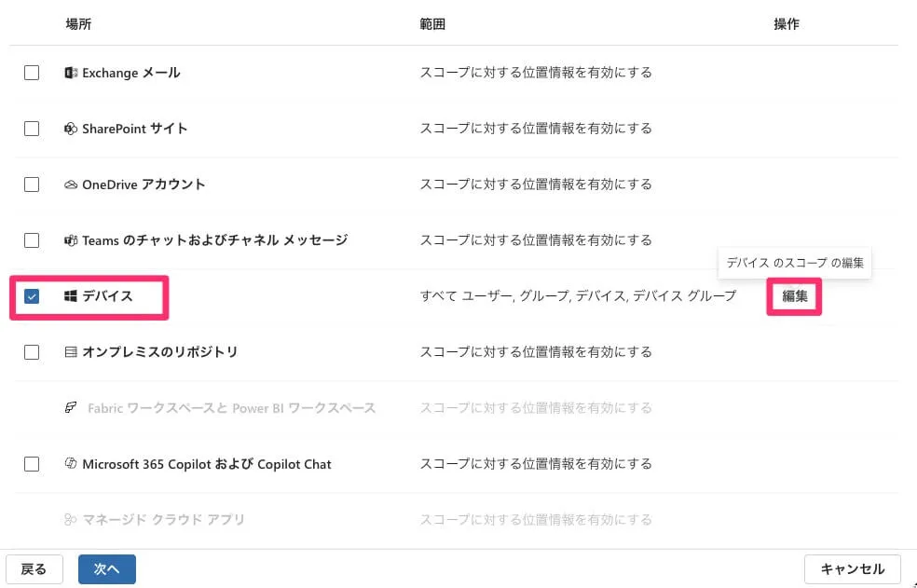Click the SharePoint サイト icon
Screen dimensions: 917x588
click(71, 129)
